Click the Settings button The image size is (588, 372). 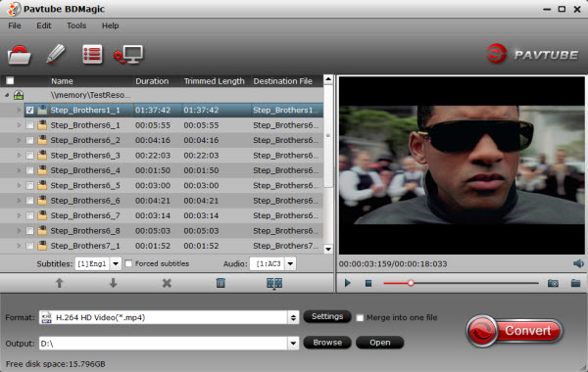pos(327,316)
